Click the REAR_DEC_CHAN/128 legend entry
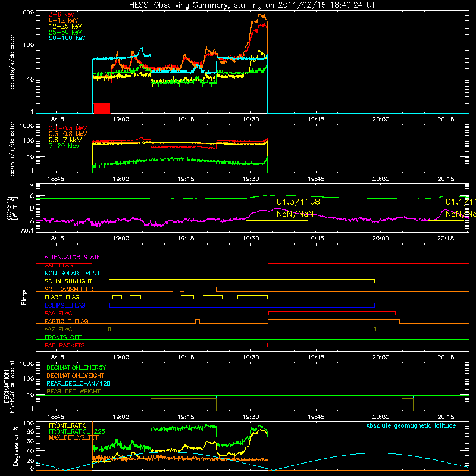Screen dimensions: 476x476 click(79, 383)
